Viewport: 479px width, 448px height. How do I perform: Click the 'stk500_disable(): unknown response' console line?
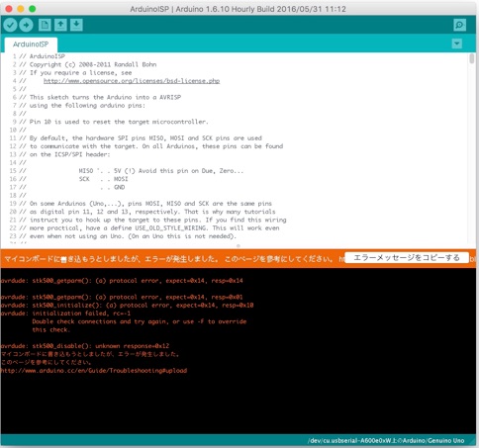click(x=85, y=346)
